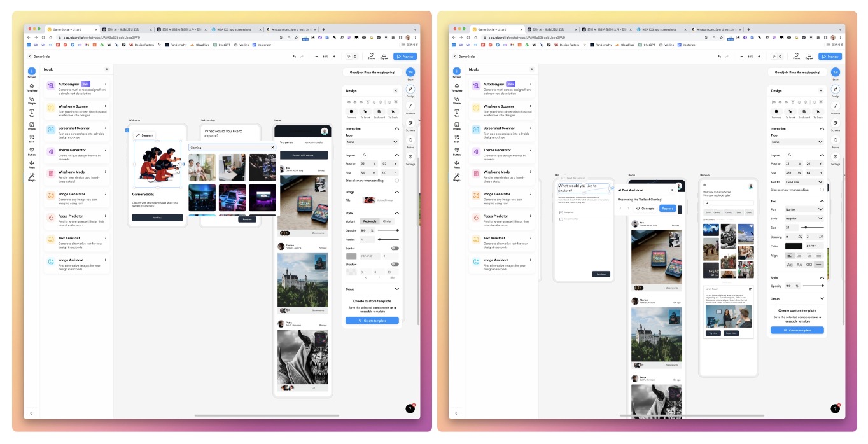
Task: Switch Variant to Circle
Action: coord(387,221)
